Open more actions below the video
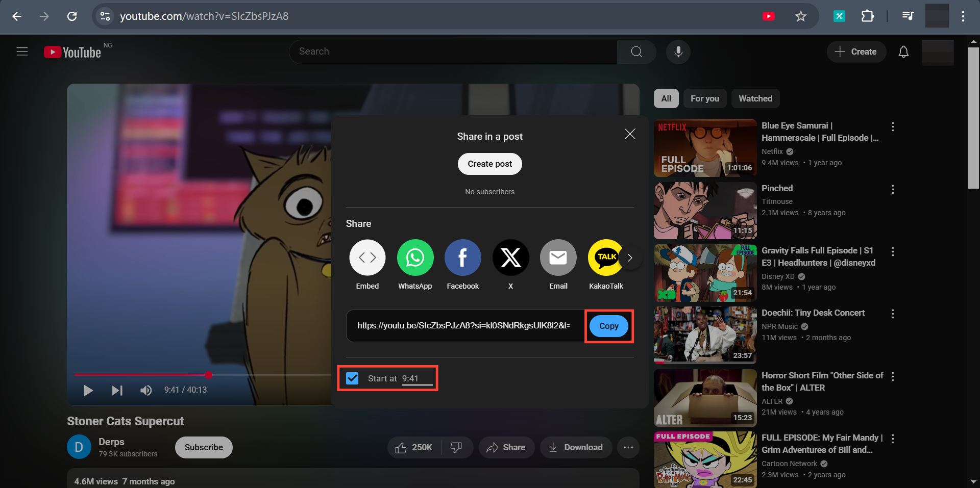Viewport: 980px width, 488px height. click(628, 447)
